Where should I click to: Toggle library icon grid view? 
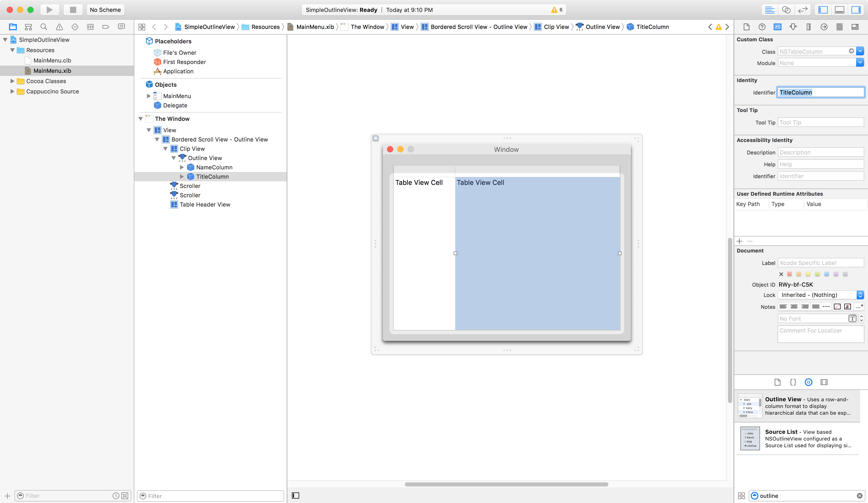[x=741, y=496]
